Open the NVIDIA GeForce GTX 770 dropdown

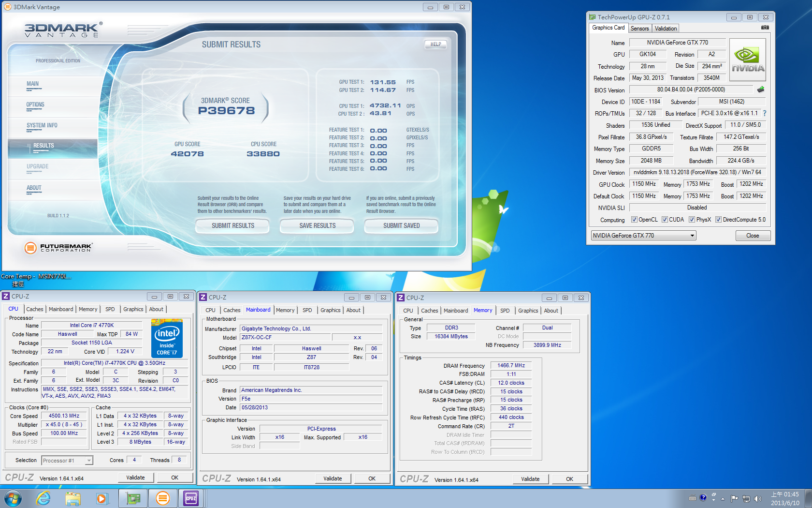click(643, 236)
